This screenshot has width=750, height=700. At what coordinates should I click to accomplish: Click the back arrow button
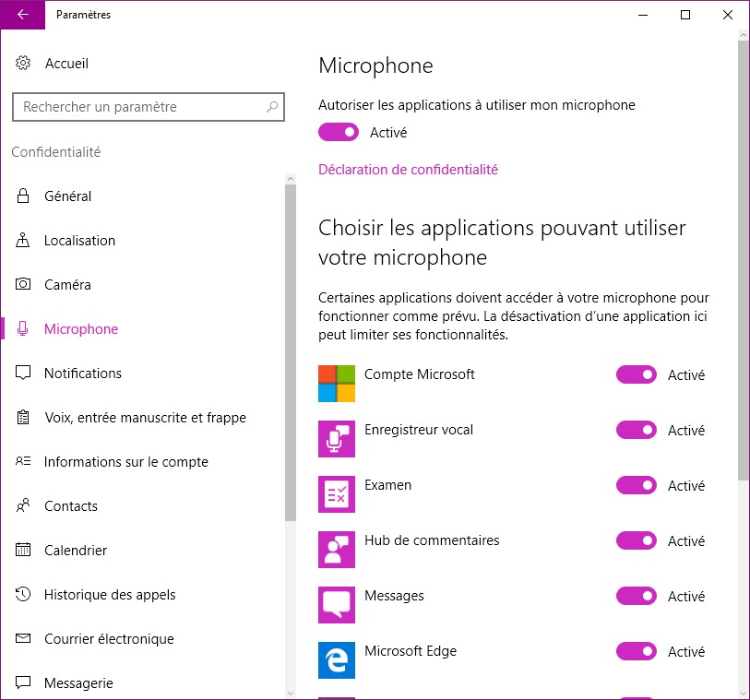[22, 15]
